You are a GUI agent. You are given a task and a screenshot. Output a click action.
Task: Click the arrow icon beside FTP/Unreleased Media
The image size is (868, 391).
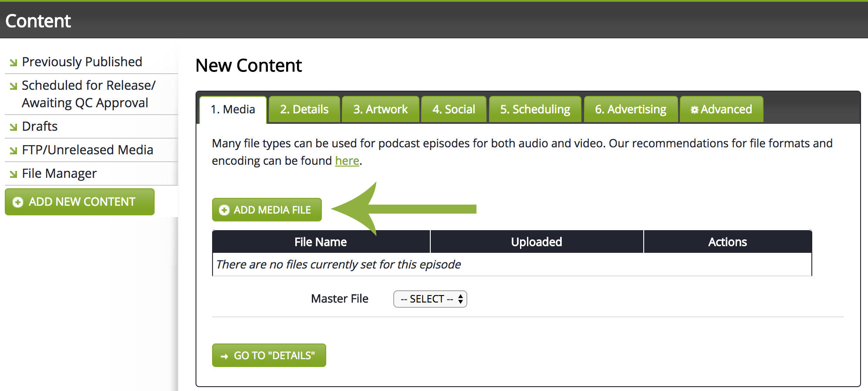(x=14, y=150)
